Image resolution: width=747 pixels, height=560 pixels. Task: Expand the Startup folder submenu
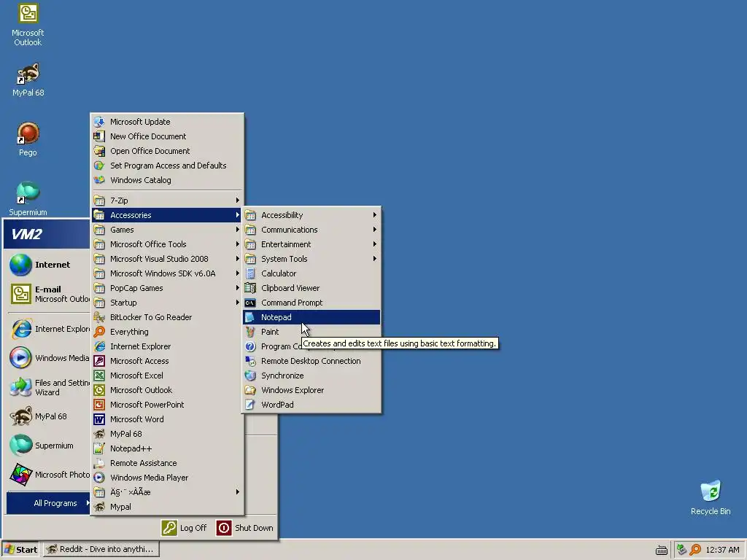pos(167,303)
